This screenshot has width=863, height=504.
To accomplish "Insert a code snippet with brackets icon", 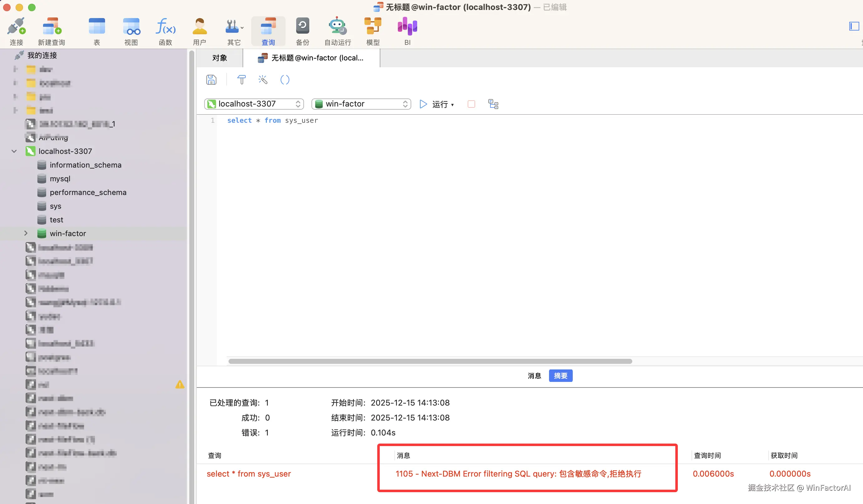I will click(x=285, y=79).
